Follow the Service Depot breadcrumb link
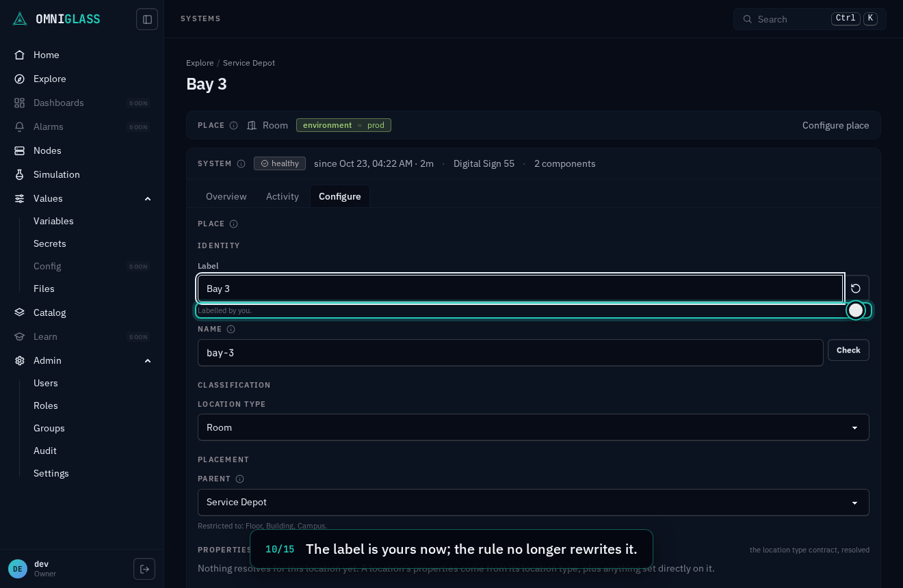Screen dimensions: 903x588 point(249,63)
